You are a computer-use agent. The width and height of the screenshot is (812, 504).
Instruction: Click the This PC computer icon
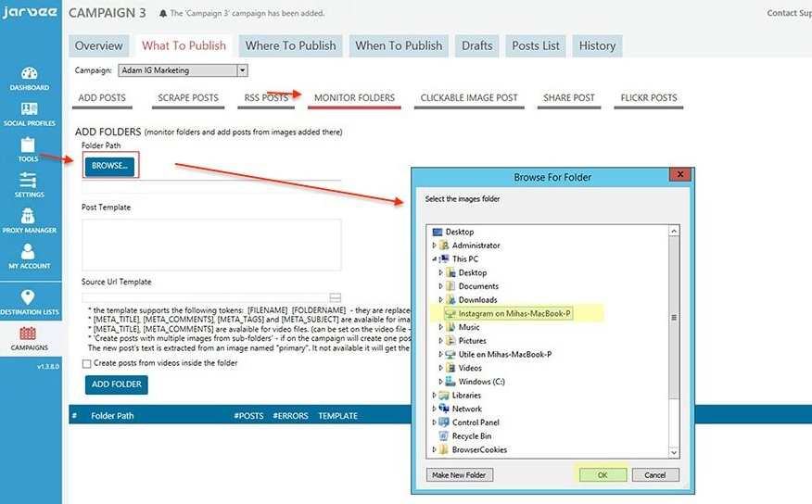444,258
